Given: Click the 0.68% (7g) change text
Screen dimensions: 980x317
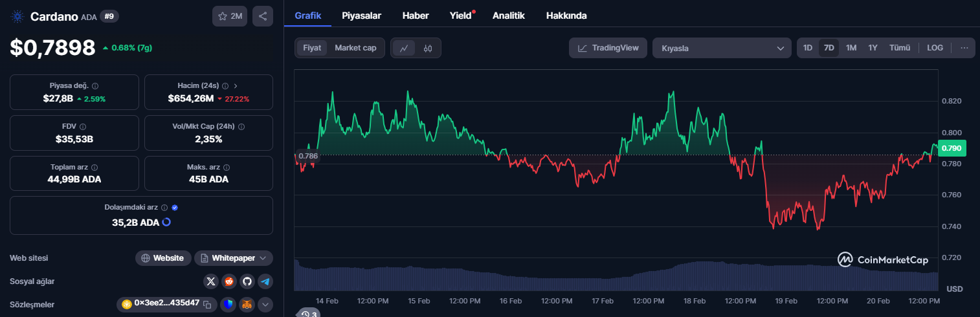Looking at the screenshot, I should (x=131, y=48).
